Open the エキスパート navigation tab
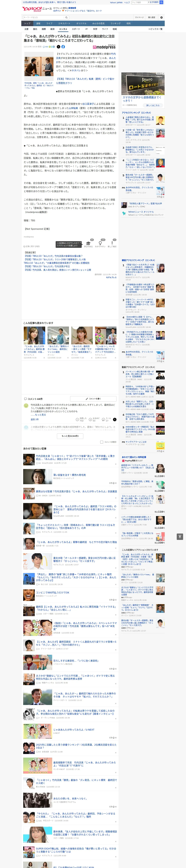Screen dimensions: 186x868 pyautogui.click(x=64, y=23)
